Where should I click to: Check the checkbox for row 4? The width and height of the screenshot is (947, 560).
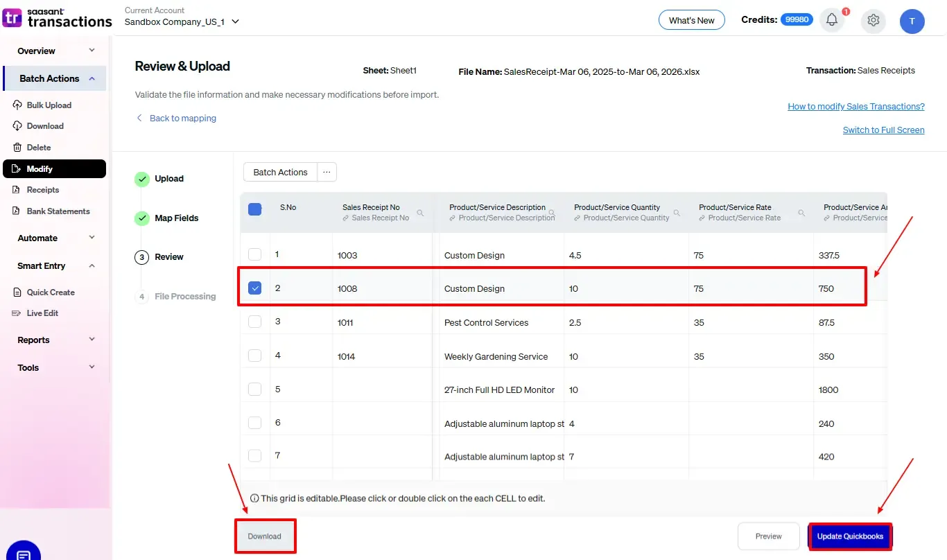tap(254, 356)
